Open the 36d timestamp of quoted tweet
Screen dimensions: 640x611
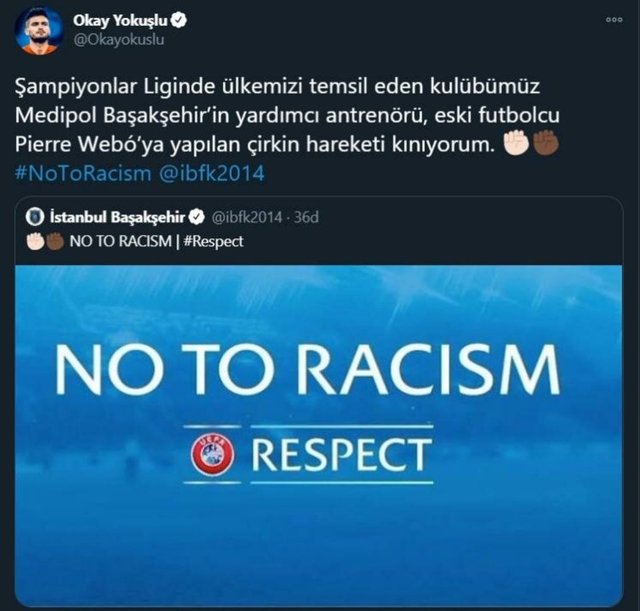click(x=306, y=217)
